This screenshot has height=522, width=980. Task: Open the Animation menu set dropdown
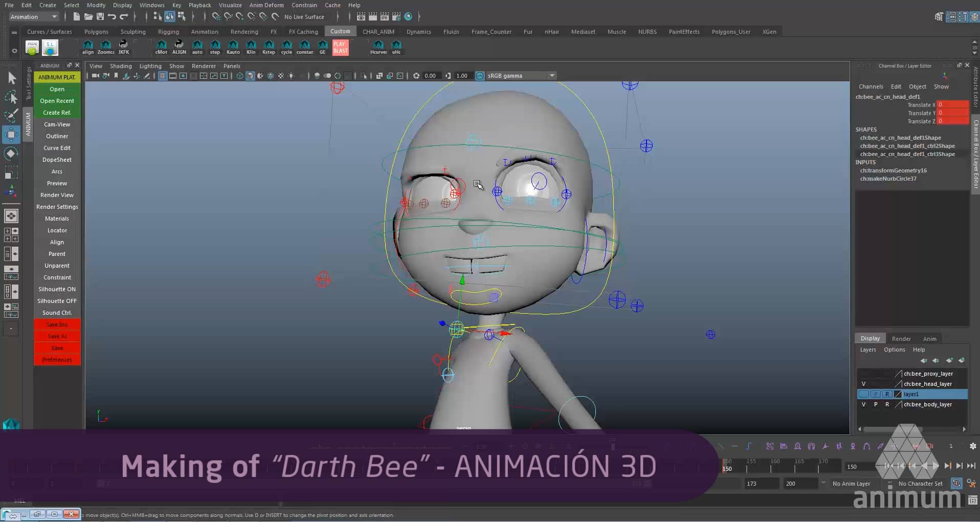[34, 16]
